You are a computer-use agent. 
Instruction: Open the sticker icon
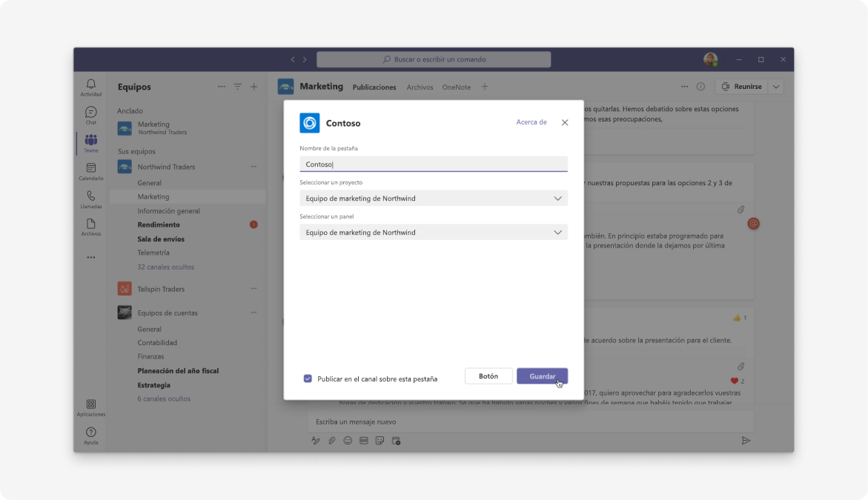point(380,440)
